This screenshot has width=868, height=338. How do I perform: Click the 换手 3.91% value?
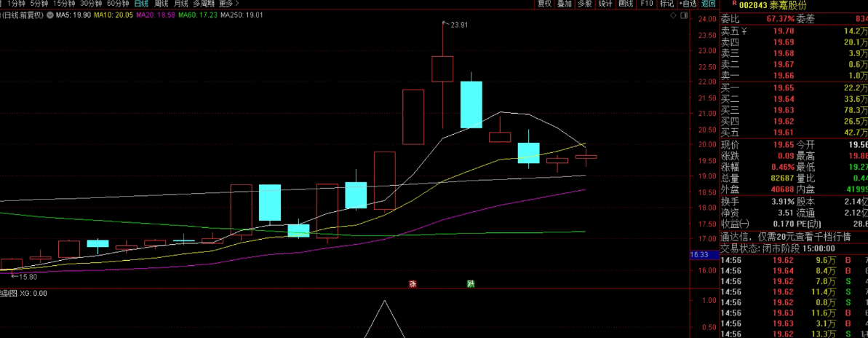tap(783, 203)
